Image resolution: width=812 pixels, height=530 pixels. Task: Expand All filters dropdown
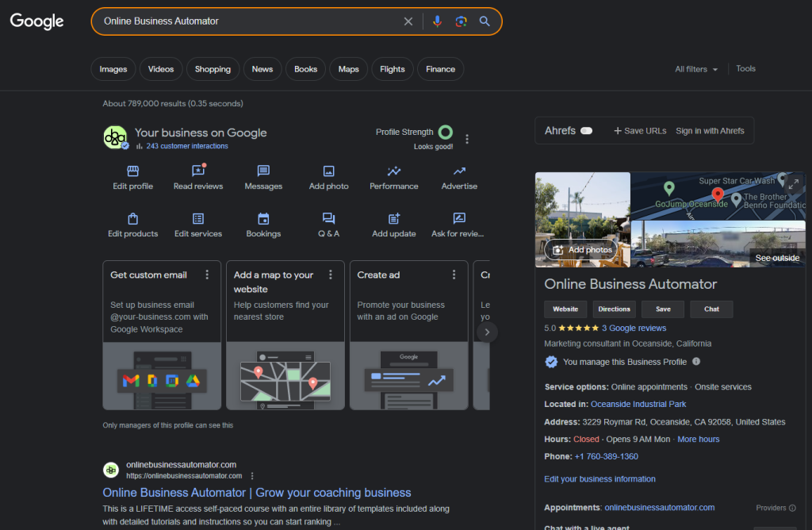[x=696, y=69]
